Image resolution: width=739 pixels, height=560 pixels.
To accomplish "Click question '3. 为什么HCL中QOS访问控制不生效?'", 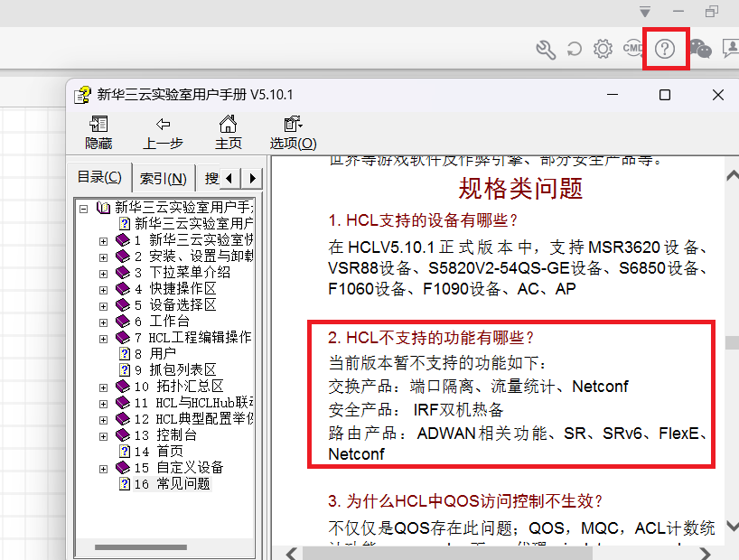I will pyautogui.click(x=465, y=501).
